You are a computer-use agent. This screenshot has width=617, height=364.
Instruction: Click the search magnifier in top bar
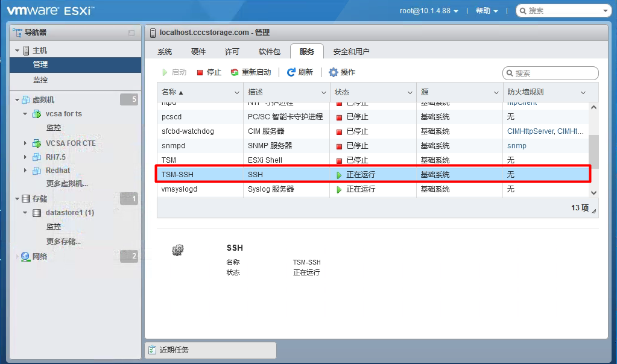click(x=523, y=11)
